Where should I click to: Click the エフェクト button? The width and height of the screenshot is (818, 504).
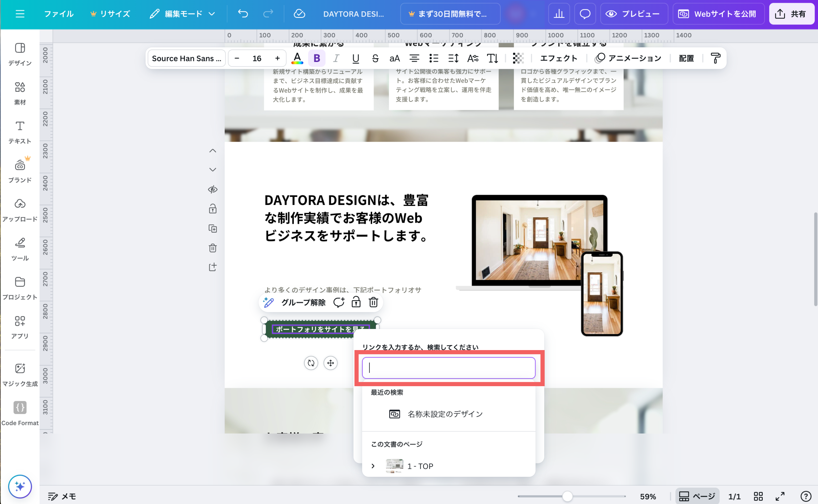(559, 58)
